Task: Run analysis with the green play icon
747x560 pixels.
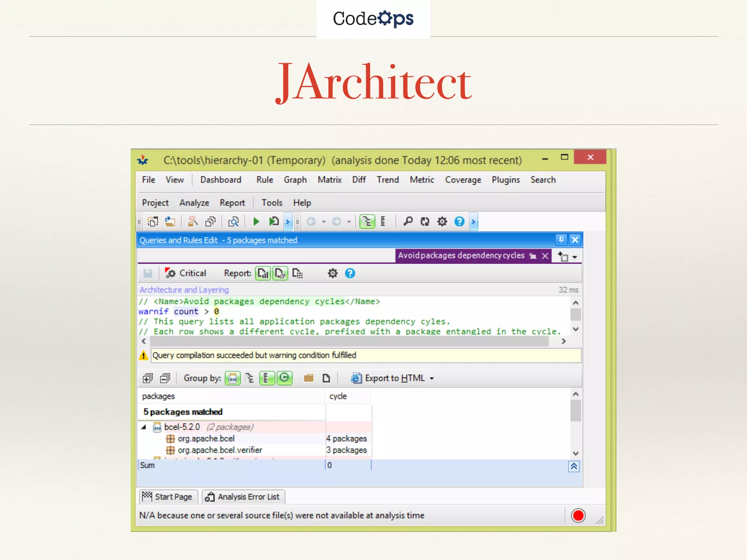Action: [x=256, y=221]
